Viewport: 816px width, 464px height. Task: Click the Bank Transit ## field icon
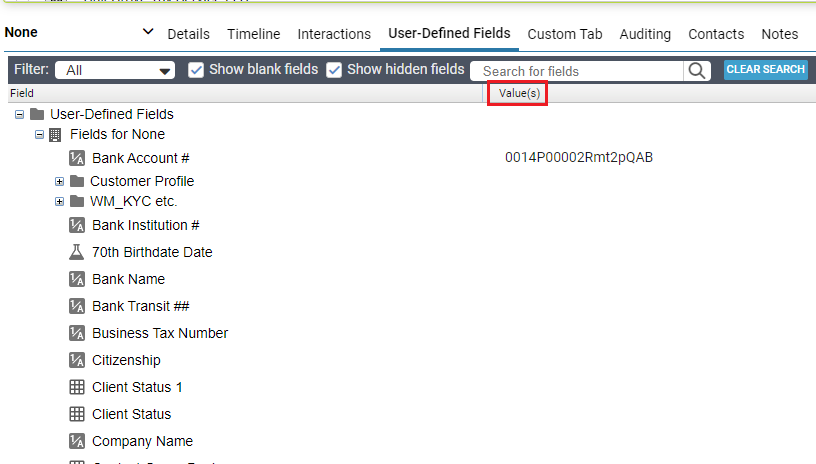[77, 306]
